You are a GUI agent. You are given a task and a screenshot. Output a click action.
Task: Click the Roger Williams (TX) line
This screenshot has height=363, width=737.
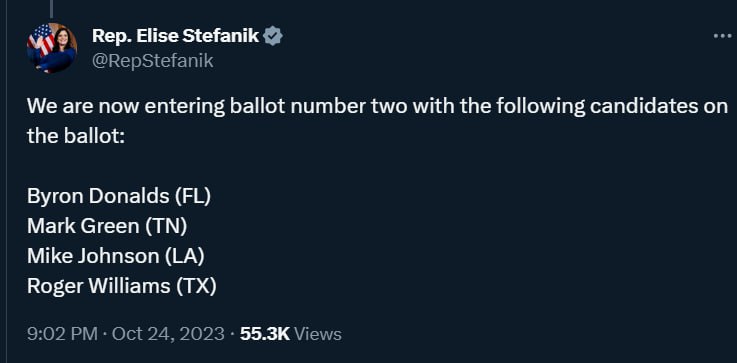pyautogui.click(x=122, y=286)
